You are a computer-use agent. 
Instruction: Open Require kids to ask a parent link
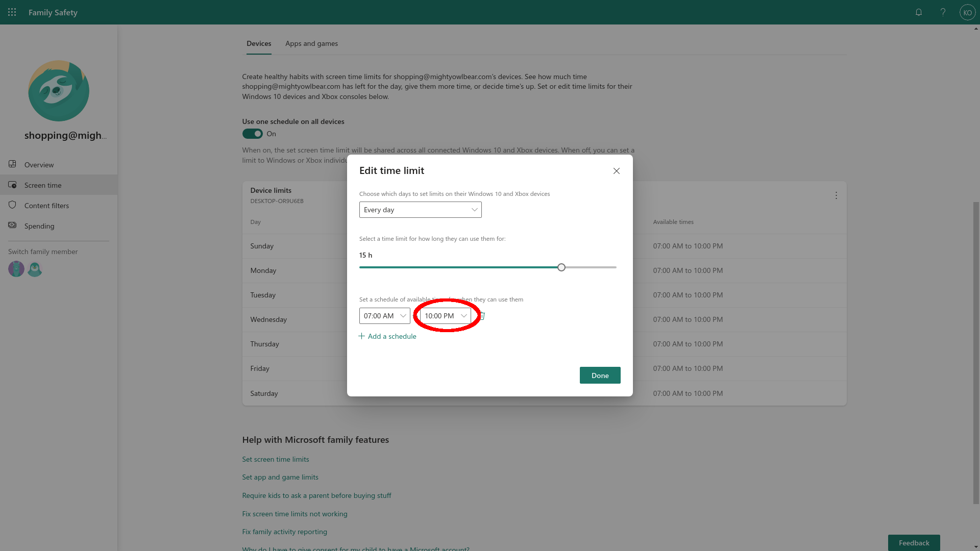tap(316, 495)
